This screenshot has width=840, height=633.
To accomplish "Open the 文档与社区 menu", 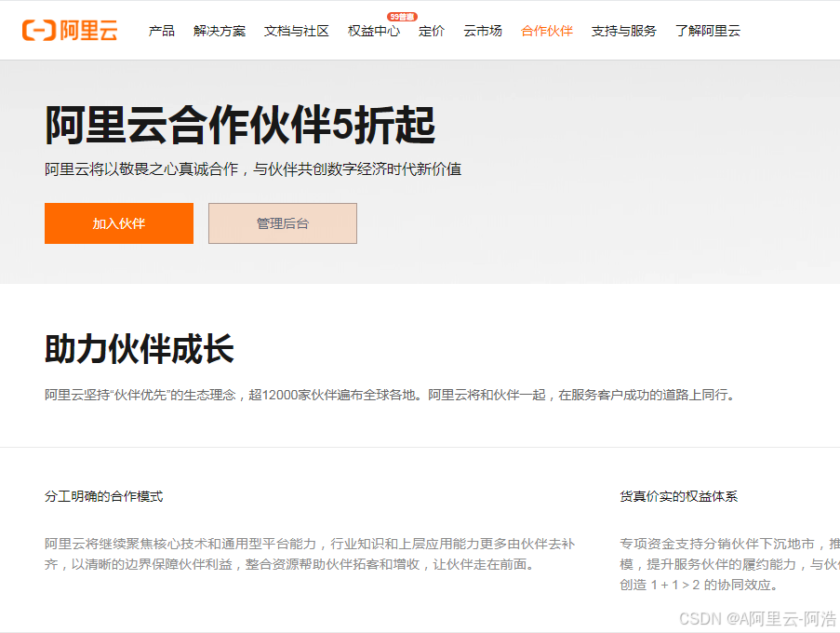I will pos(296,31).
